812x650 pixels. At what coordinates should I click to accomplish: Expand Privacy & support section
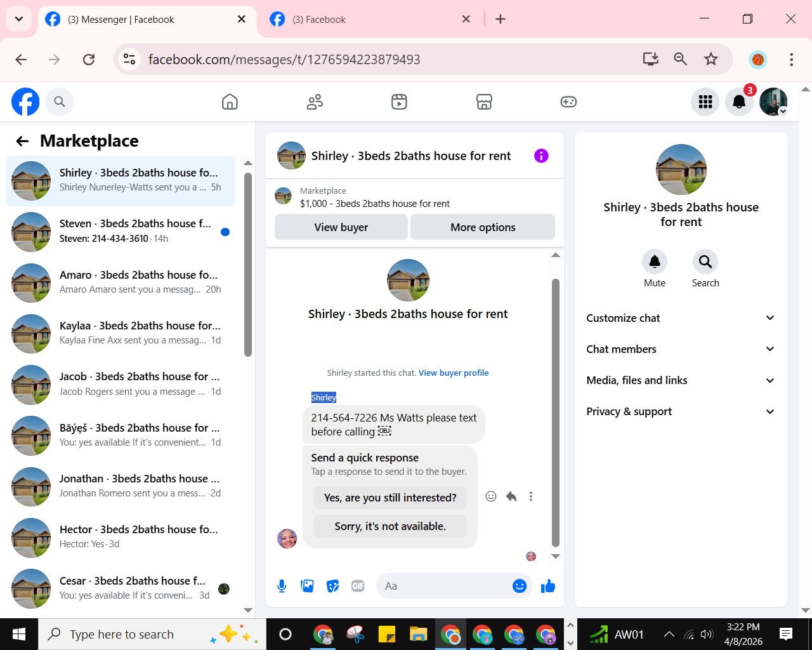coord(681,411)
